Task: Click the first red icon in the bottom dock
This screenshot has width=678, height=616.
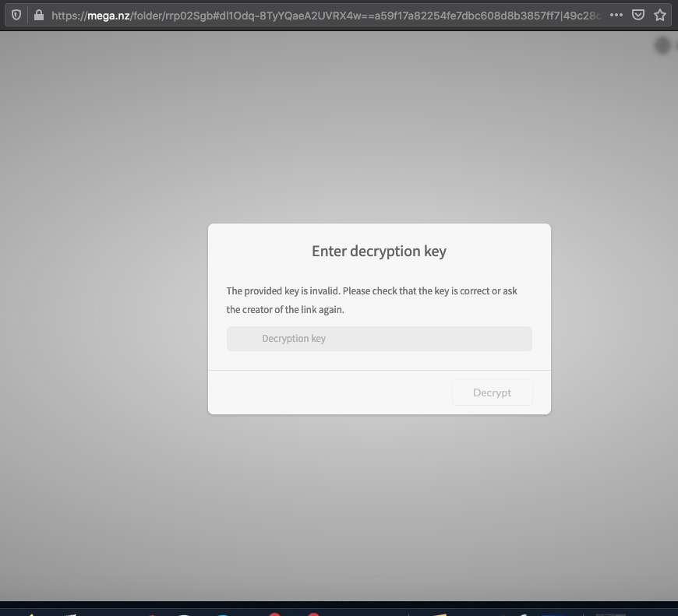Action: 274,613
